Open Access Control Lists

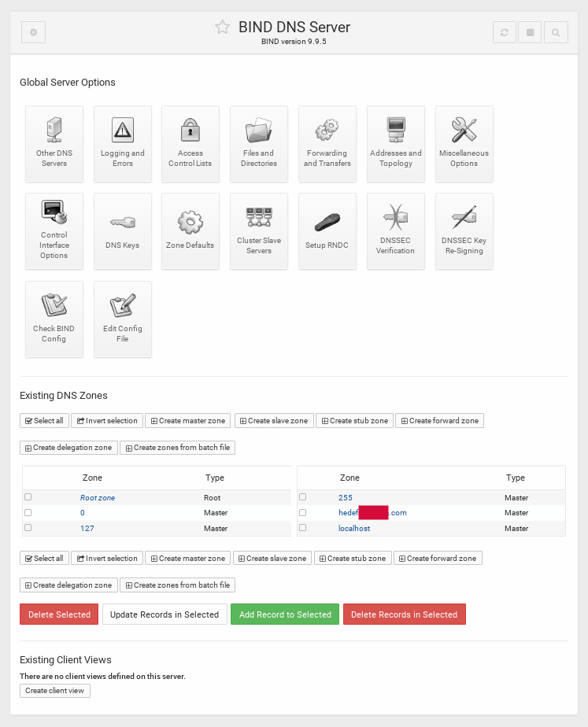coord(190,143)
